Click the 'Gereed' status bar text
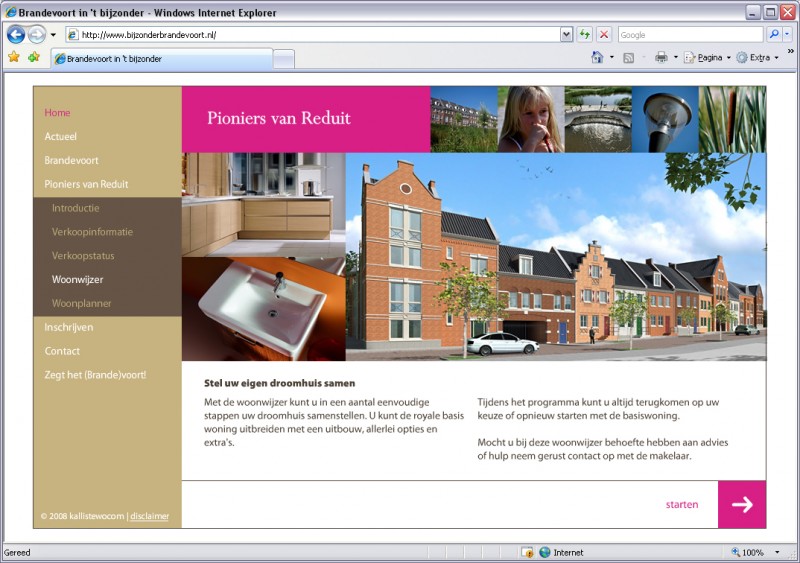The height and width of the screenshot is (563, 800). coord(17,553)
